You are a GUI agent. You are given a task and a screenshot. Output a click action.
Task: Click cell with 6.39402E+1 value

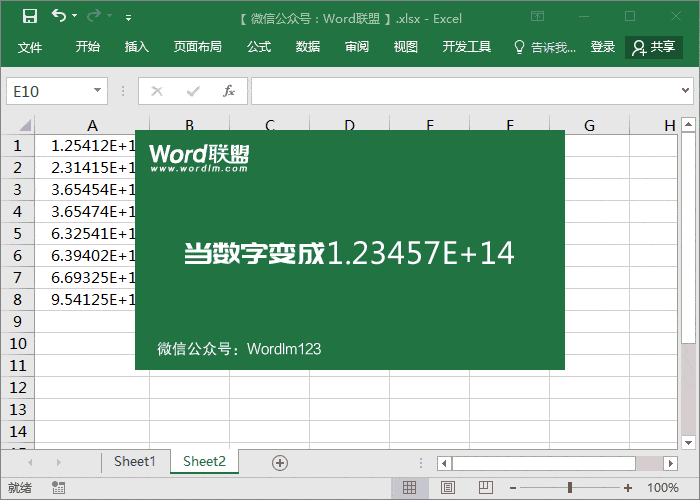(92, 255)
